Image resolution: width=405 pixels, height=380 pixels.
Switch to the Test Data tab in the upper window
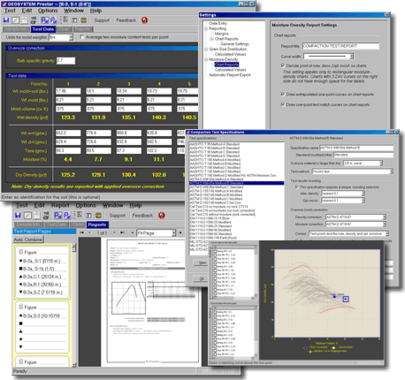click(x=43, y=29)
